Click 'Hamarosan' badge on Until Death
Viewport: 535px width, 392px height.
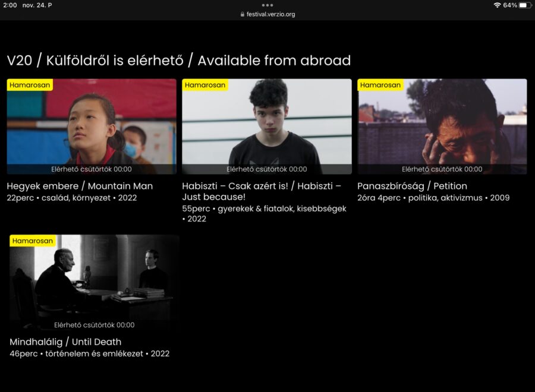33,241
